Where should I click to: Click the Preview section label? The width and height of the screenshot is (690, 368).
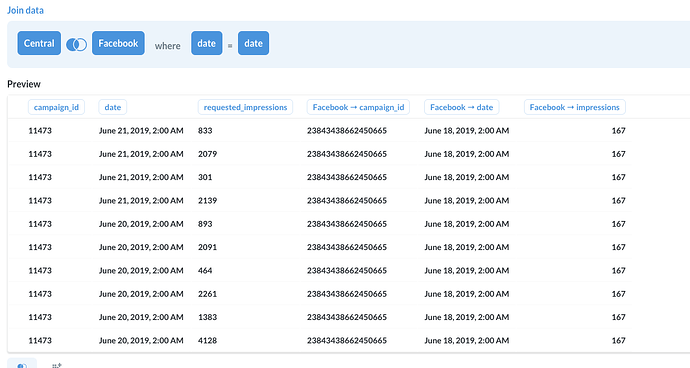24,84
